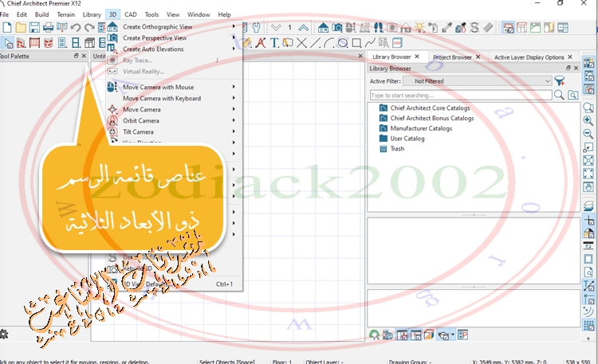Open the Active Filter dropdown
Screen dimensions: 598x364
pyautogui.click(x=477, y=80)
